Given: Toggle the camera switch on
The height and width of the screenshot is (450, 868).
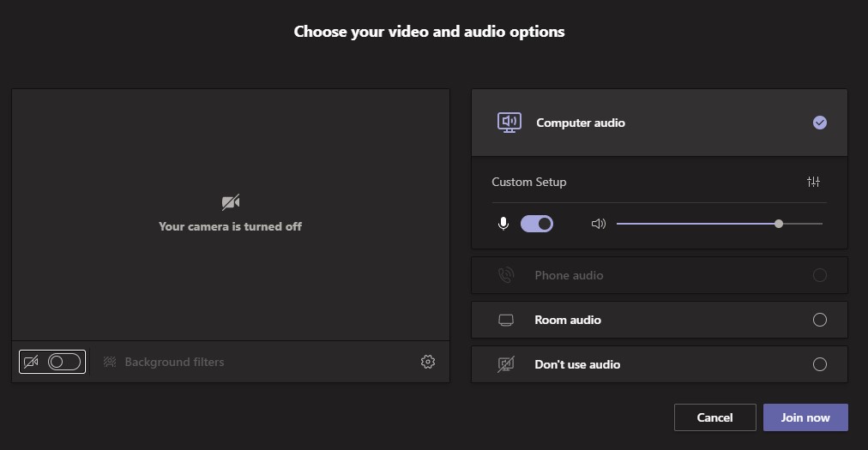Looking at the screenshot, I should point(64,362).
